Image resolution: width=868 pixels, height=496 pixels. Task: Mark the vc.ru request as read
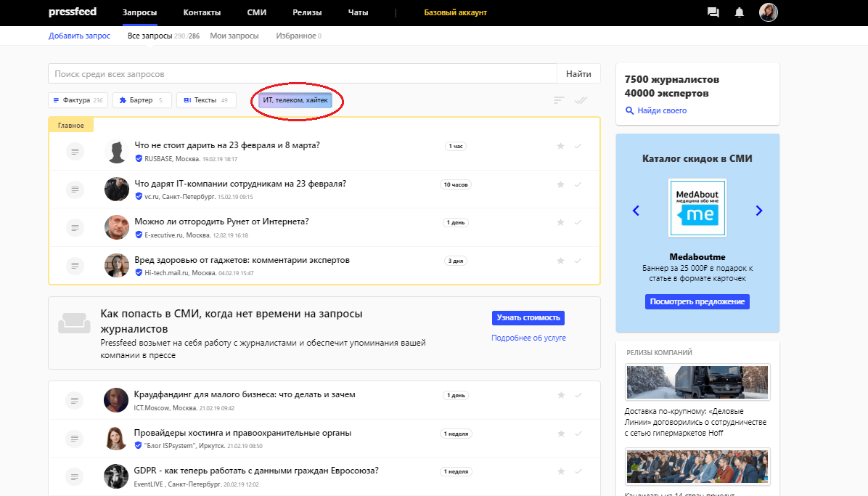(x=578, y=184)
